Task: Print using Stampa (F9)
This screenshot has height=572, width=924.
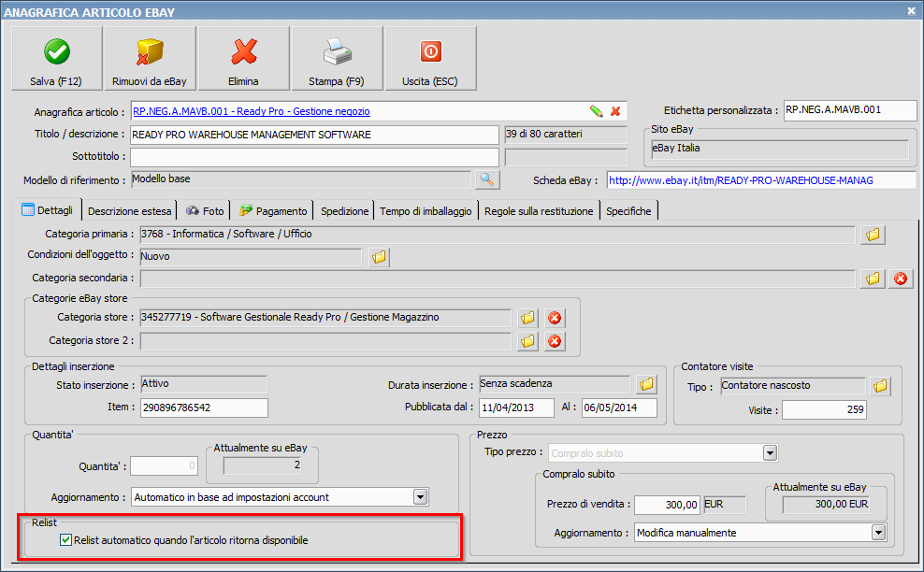Action: pyautogui.click(x=337, y=58)
